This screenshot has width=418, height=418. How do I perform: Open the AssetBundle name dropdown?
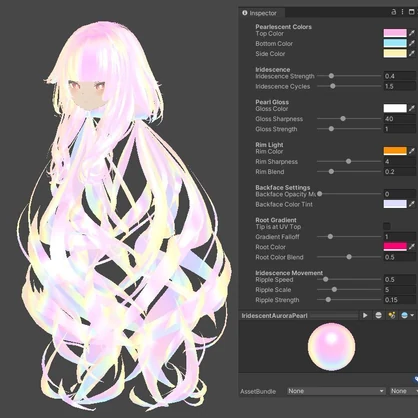tap(336, 391)
